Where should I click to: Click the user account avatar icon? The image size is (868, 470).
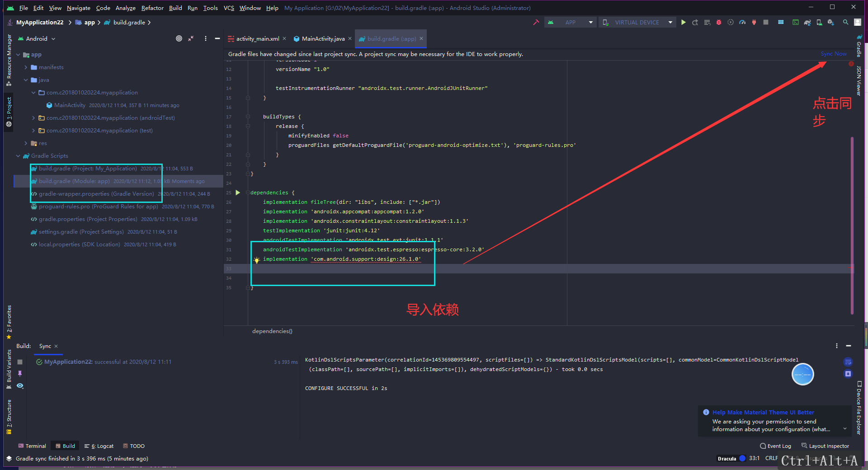(x=858, y=22)
